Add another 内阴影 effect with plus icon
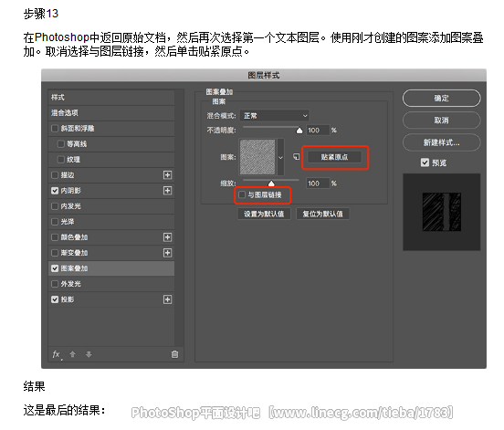This screenshot has height=430, width=504. coord(167,191)
